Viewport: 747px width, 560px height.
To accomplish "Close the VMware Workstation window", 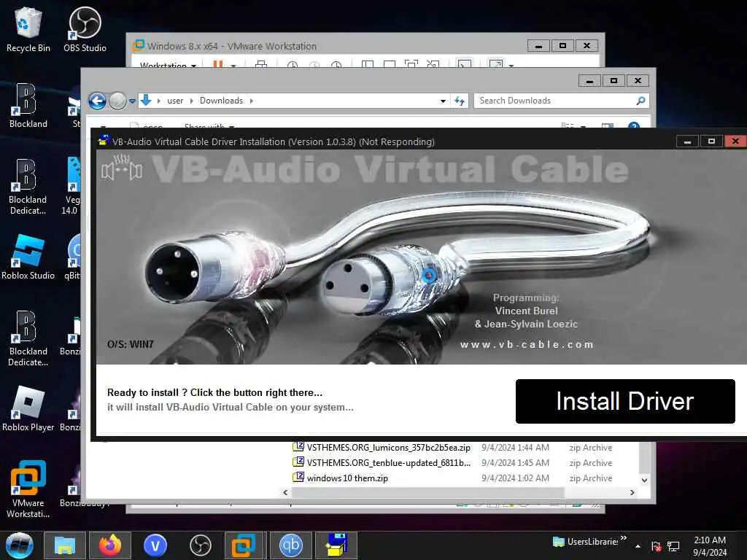I will (587, 46).
